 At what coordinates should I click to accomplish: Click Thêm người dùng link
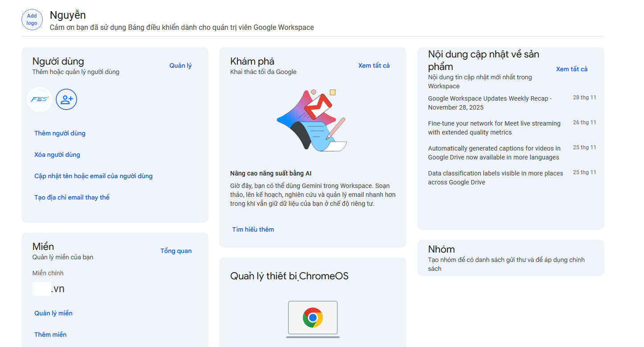60,133
